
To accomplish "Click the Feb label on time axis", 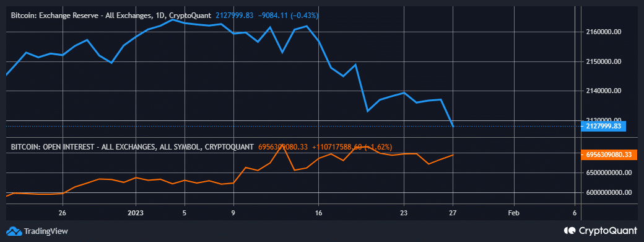I will click(x=514, y=213).
